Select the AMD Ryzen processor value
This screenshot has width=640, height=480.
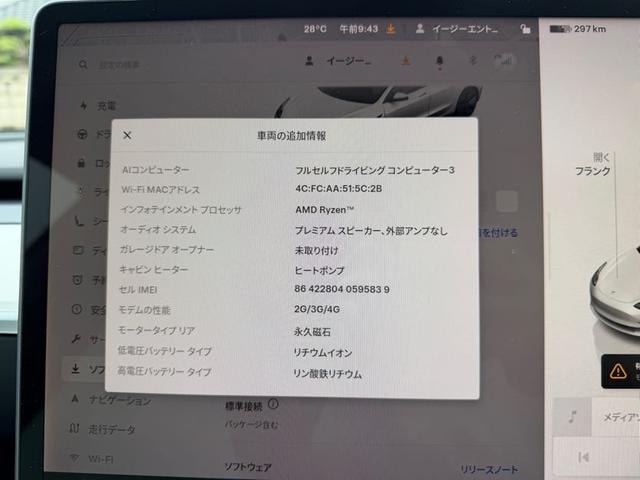pos(324,210)
